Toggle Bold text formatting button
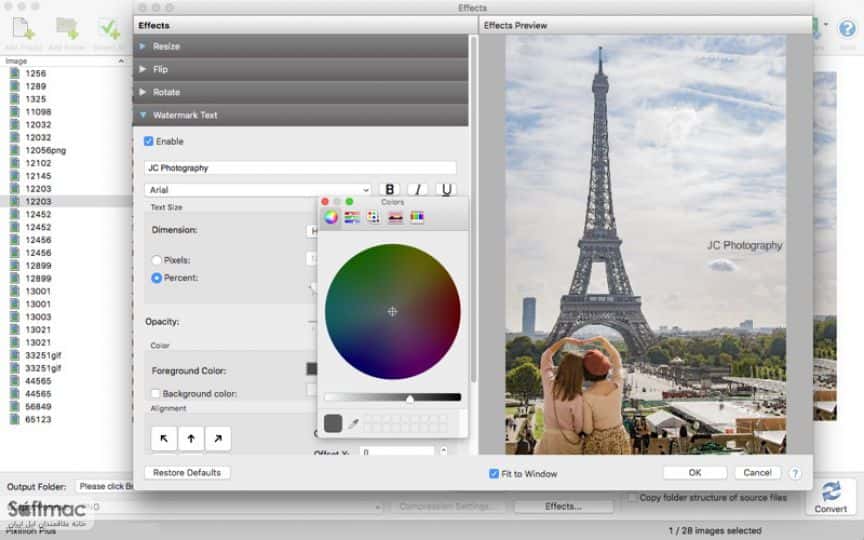 tap(390, 190)
